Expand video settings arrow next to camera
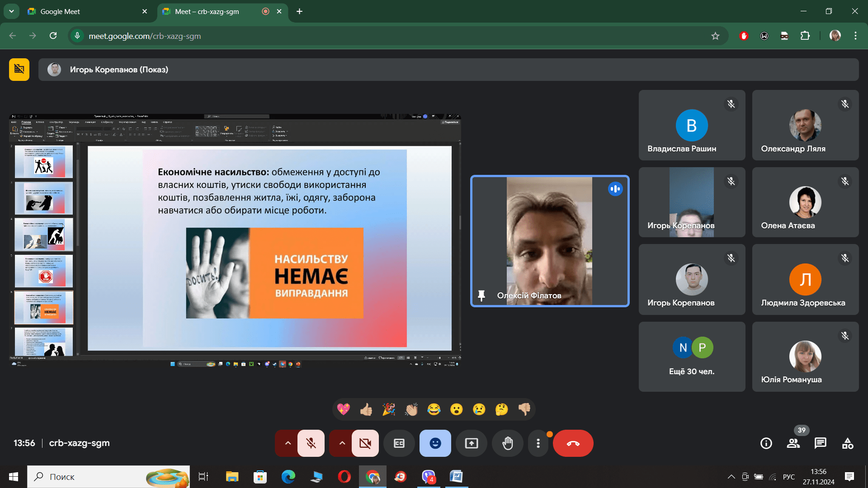This screenshot has width=868, height=488. pos(342,443)
